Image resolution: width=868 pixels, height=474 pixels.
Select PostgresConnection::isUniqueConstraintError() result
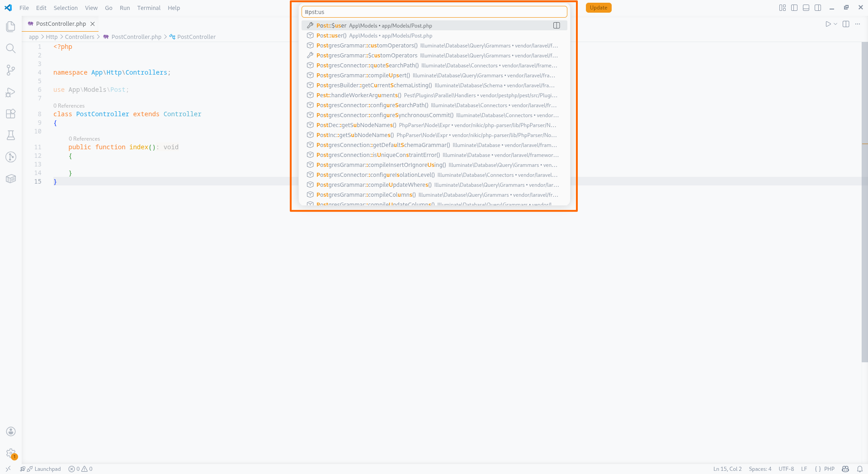point(434,155)
